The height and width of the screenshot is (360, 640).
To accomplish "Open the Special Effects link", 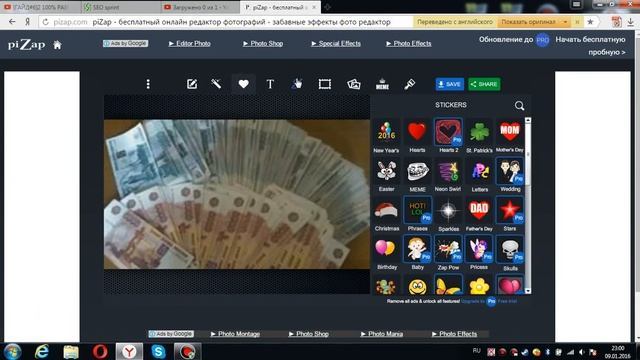I will coord(336,43).
